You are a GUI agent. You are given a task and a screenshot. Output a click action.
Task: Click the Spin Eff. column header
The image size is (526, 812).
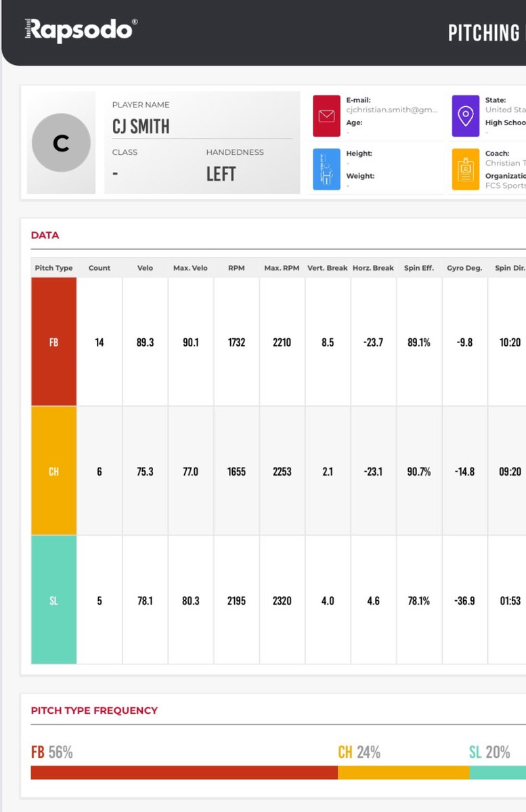pos(419,268)
